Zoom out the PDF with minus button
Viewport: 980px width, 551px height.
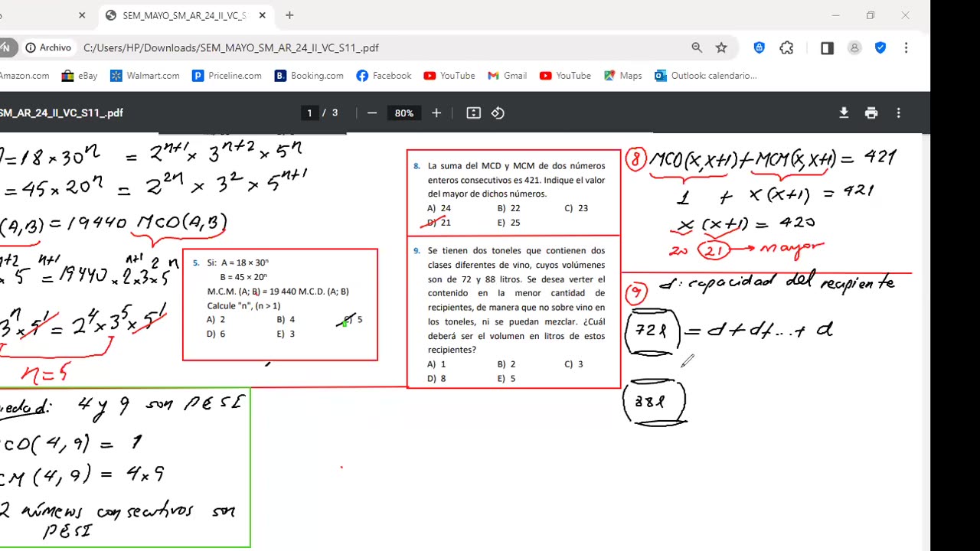pyautogui.click(x=372, y=113)
